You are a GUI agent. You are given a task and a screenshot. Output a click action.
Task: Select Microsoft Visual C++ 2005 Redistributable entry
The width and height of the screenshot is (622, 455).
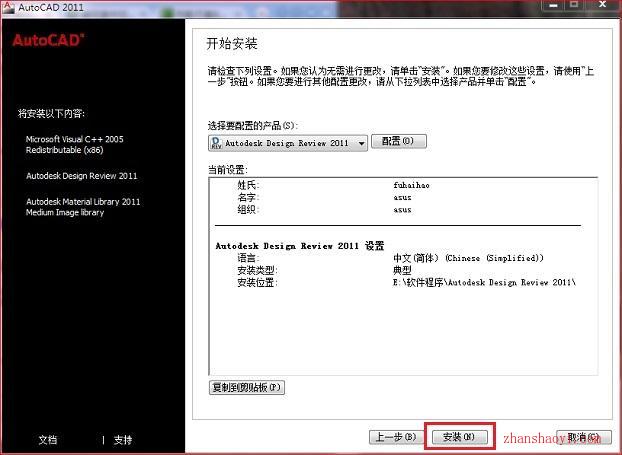[75, 144]
